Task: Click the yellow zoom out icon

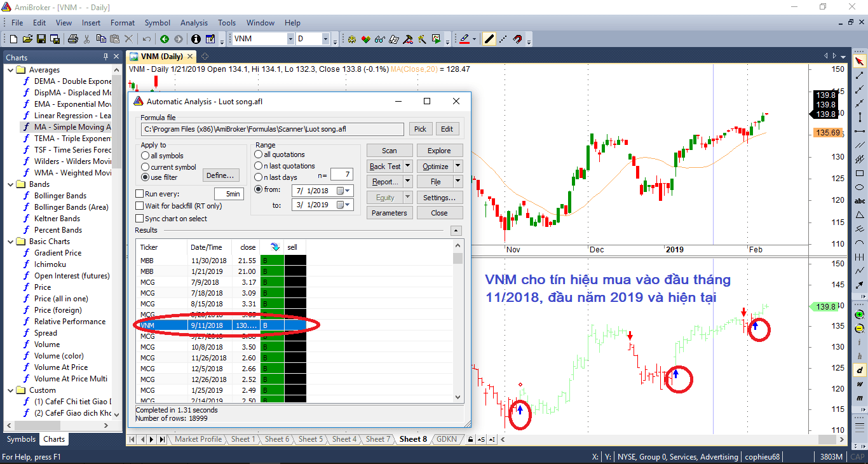Action: (860, 329)
